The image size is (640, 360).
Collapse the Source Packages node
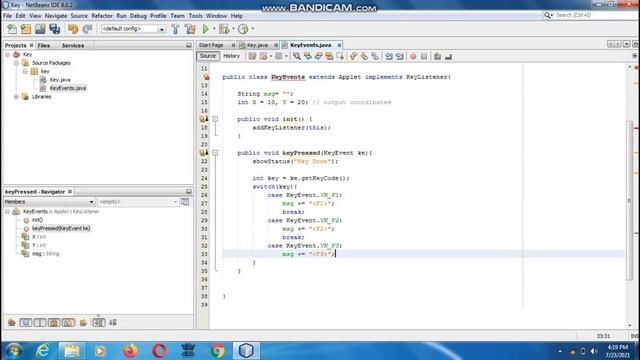(16, 63)
